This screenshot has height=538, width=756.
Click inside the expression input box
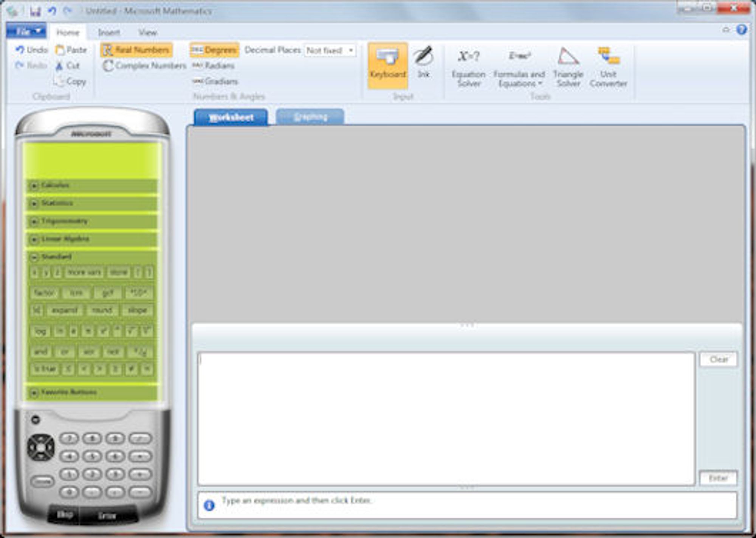tap(446, 419)
